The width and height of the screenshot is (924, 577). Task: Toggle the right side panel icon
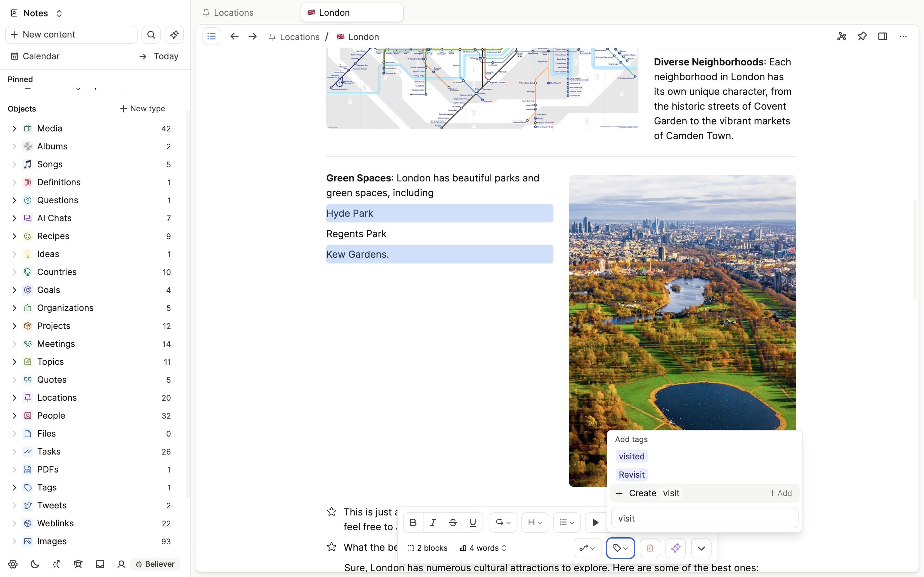pyautogui.click(x=882, y=37)
